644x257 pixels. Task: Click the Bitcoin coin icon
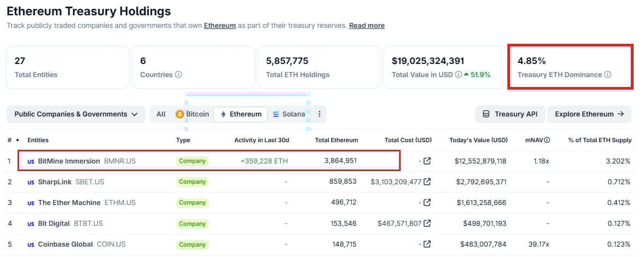(x=179, y=114)
